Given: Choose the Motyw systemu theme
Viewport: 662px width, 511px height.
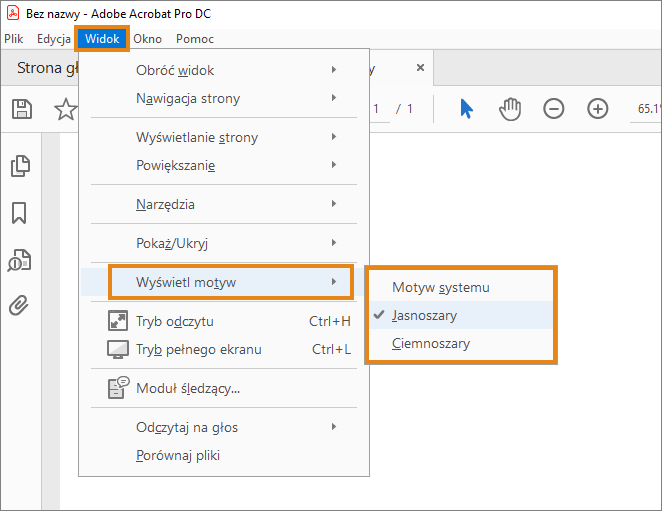Looking at the screenshot, I should coord(441,287).
